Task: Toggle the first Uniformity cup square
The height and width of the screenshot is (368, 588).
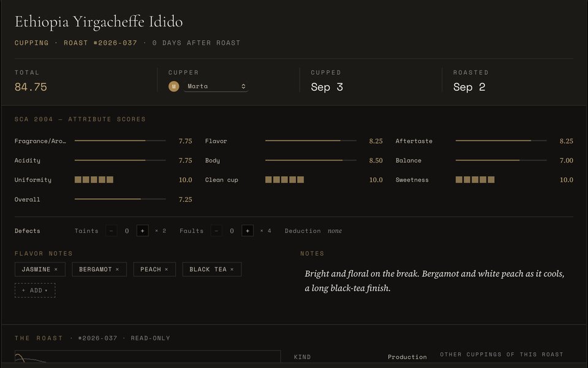Action: pos(78,180)
